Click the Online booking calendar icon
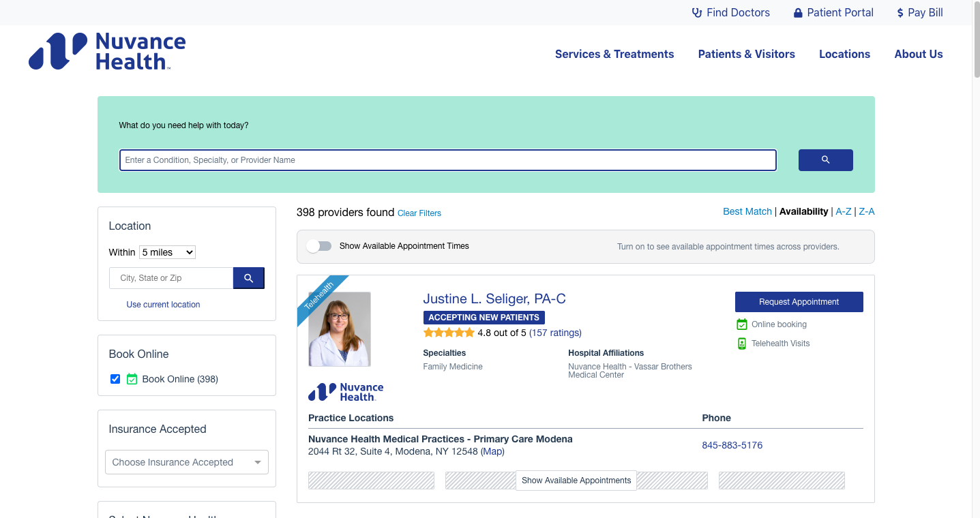This screenshot has height=518, width=980. (742, 324)
